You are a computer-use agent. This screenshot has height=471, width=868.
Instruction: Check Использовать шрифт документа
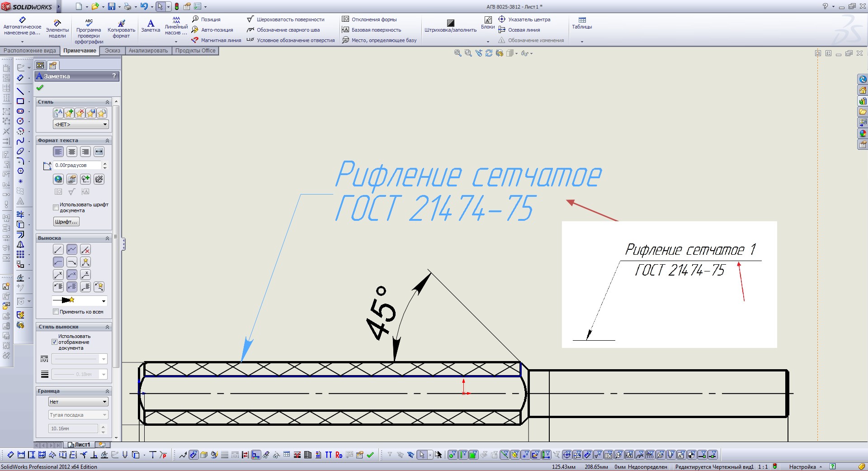pos(56,207)
